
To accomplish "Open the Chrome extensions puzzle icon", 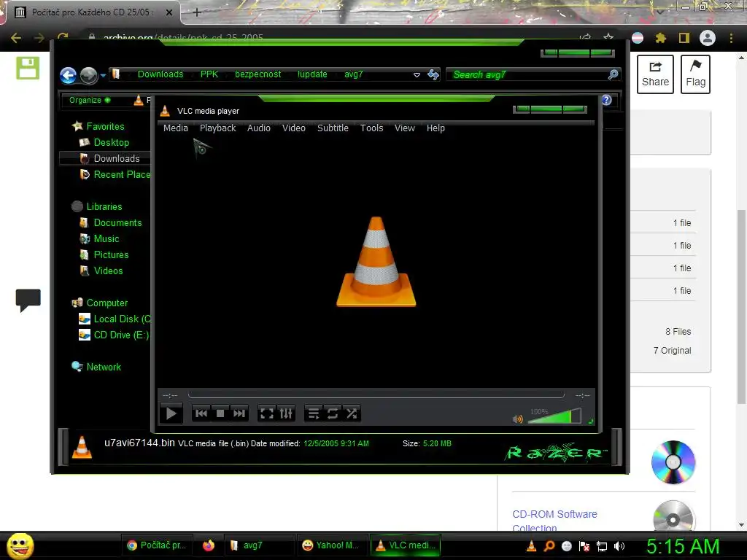I will 661,38.
